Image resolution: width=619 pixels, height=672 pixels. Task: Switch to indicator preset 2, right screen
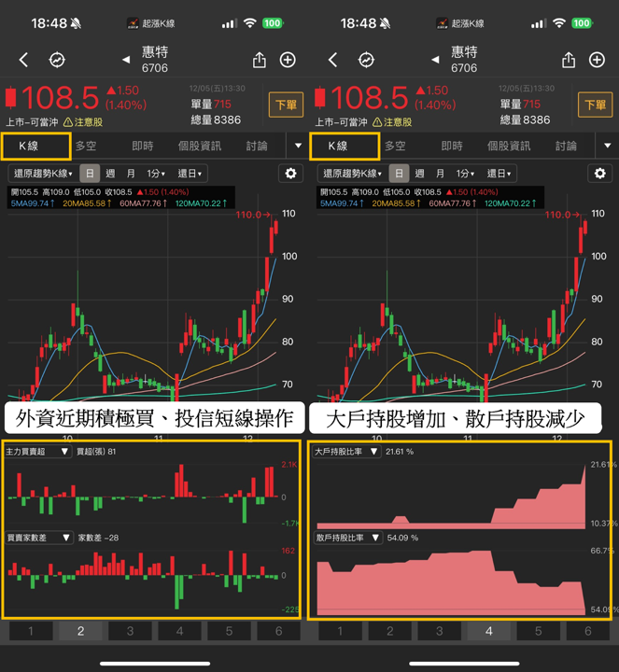point(389,631)
